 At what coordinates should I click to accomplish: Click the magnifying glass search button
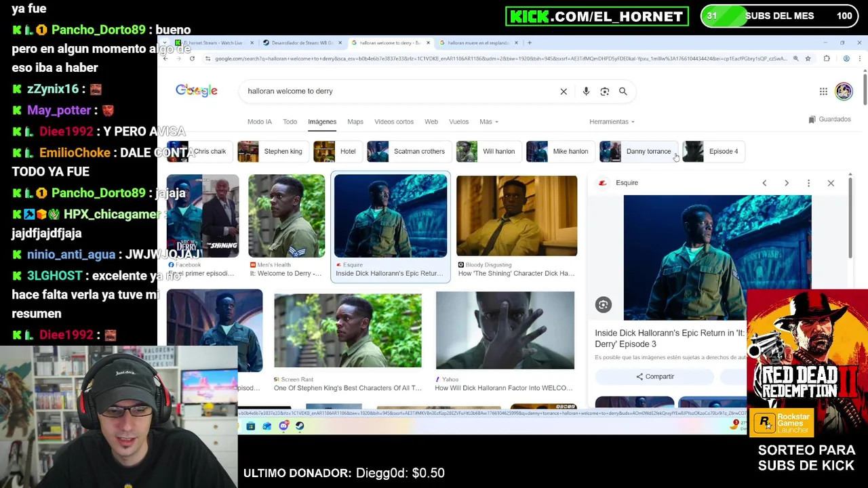pyautogui.click(x=623, y=91)
